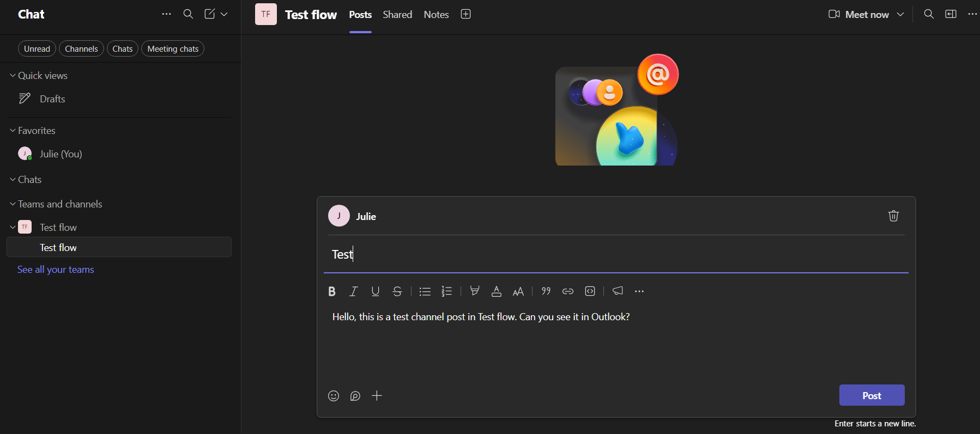Expand the Chats section
980x434 pixels.
point(13,180)
